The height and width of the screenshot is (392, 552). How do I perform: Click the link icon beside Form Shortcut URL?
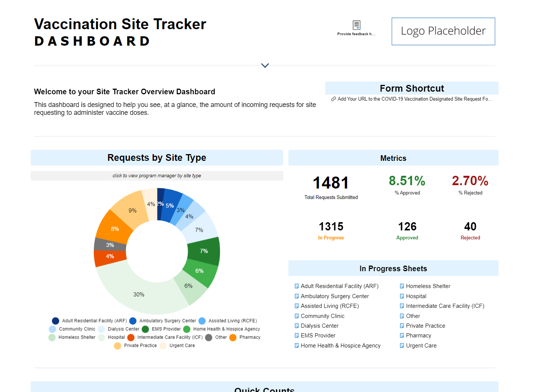[333, 99]
